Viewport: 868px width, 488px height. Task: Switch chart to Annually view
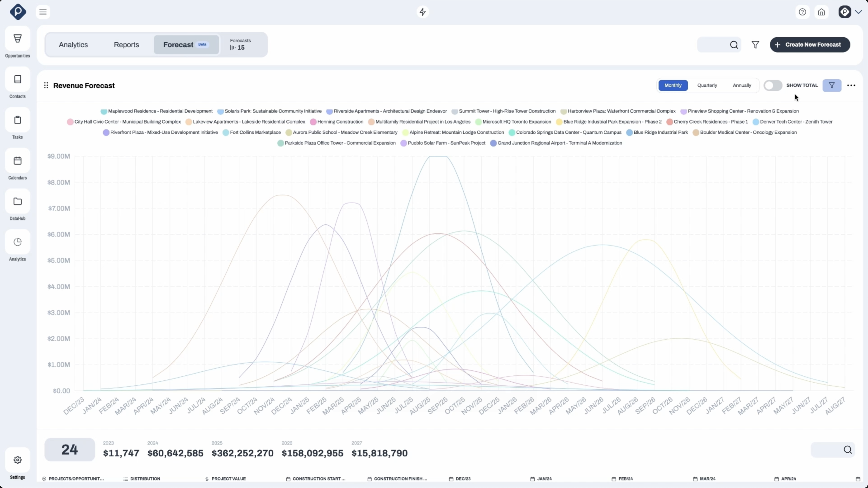coord(742,85)
